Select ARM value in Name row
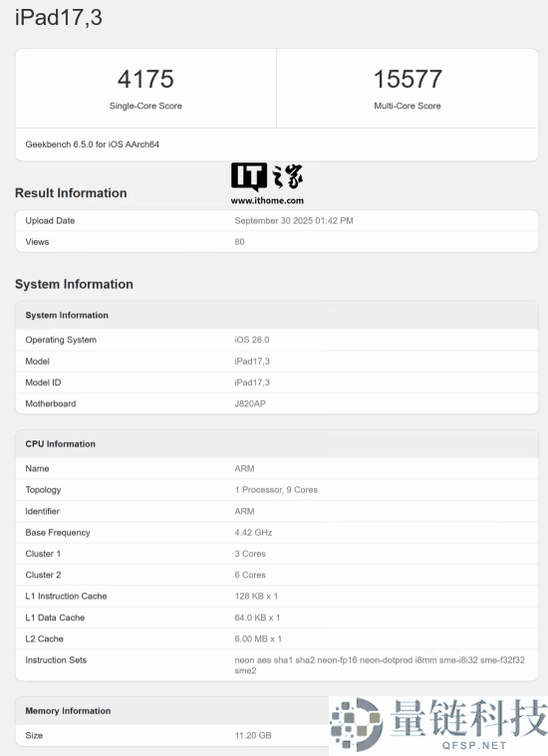This screenshot has height=756, width=548. click(244, 469)
